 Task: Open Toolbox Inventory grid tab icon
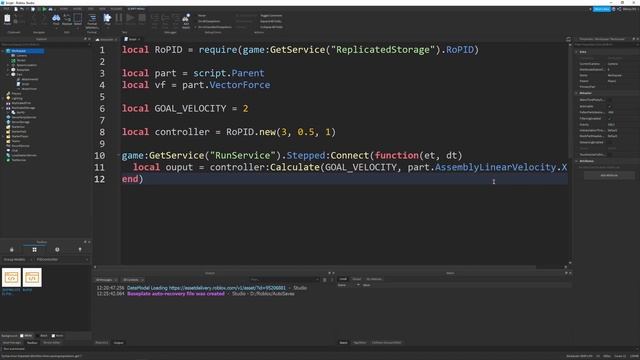(x=34, y=249)
